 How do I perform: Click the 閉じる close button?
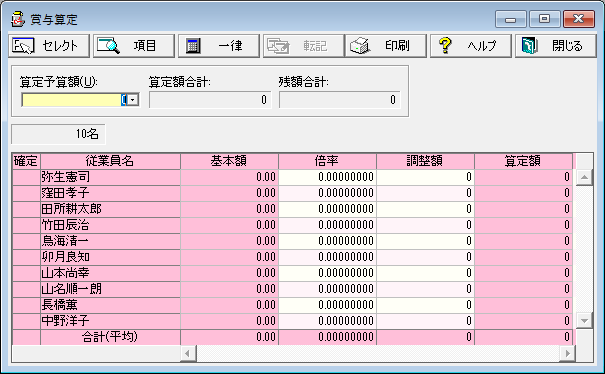556,46
